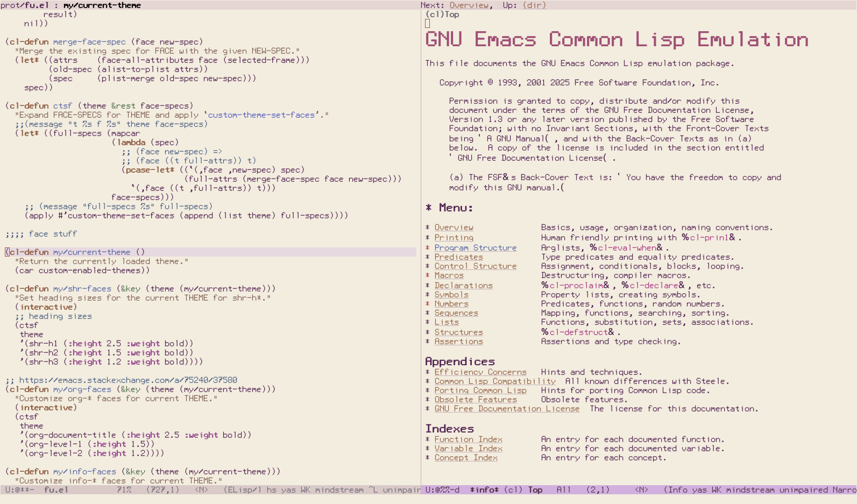Click the (cl)Top node label
The image size is (857, 504).
442,15
